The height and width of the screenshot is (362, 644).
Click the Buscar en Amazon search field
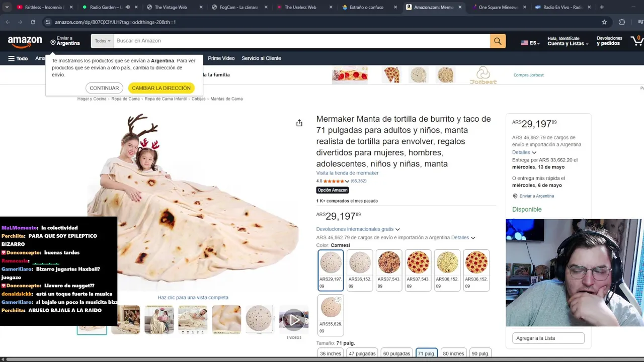click(x=301, y=41)
